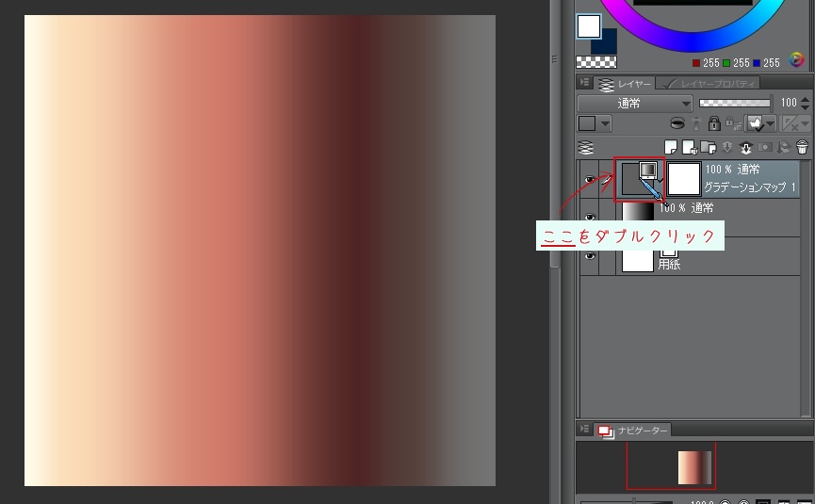Image resolution: width=815 pixels, height=504 pixels.
Task: Open the navigator palette menu icon
Action: click(585, 430)
